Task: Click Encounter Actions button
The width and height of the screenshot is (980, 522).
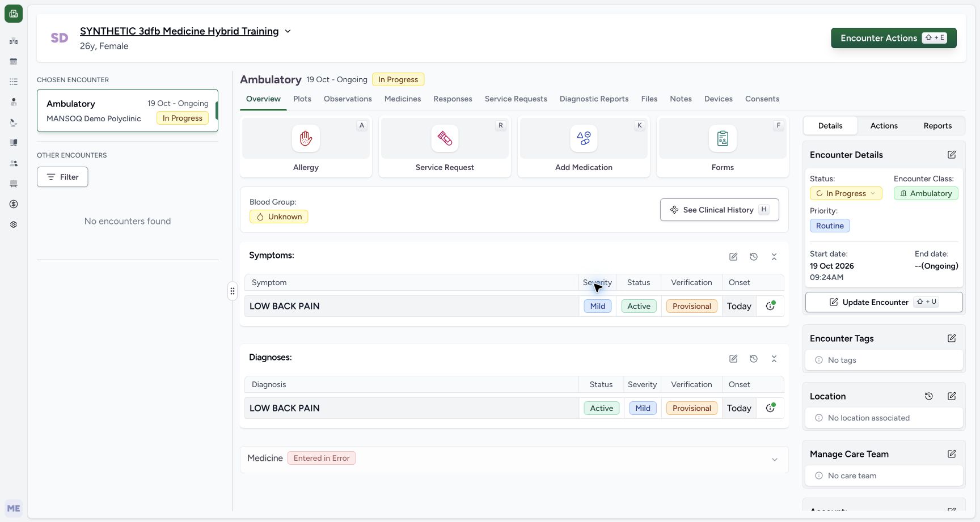Action: point(894,38)
